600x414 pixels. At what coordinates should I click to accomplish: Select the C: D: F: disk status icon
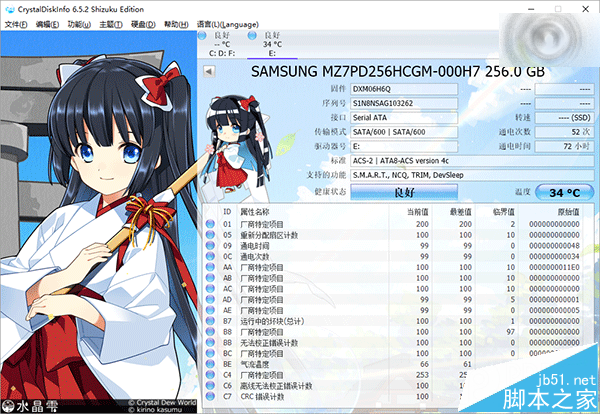(202, 36)
